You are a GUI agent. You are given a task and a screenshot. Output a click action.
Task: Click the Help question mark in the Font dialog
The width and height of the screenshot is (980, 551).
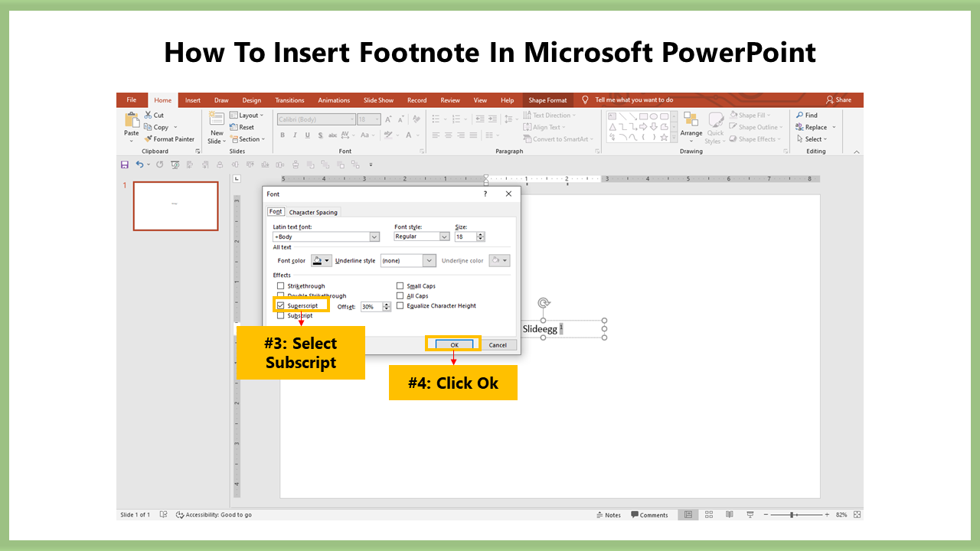pos(485,194)
